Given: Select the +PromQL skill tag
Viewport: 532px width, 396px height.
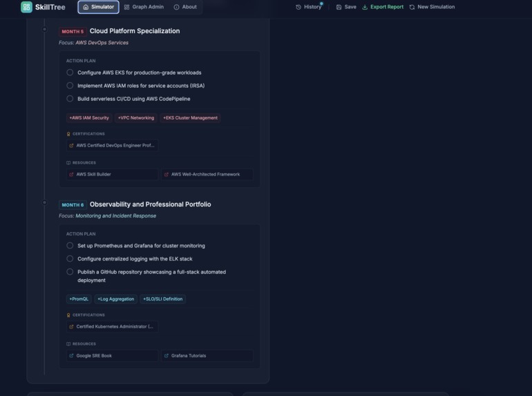Looking at the screenshot, I should tap(79, 299).
